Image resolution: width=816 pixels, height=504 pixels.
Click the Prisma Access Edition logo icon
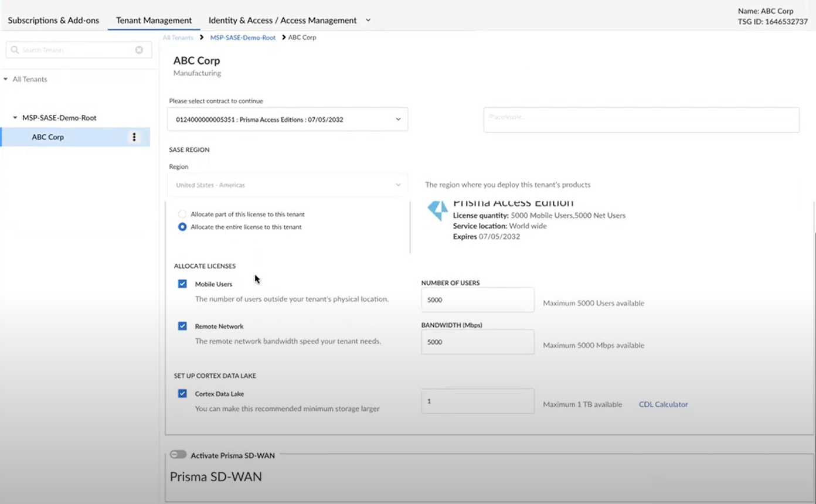(x=437, y=210)
